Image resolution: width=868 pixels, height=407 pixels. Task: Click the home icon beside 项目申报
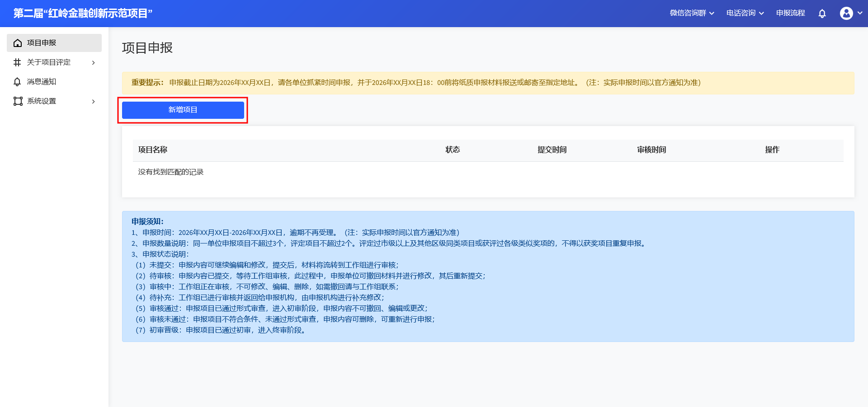pyautogui.click(x=18, y=43)
